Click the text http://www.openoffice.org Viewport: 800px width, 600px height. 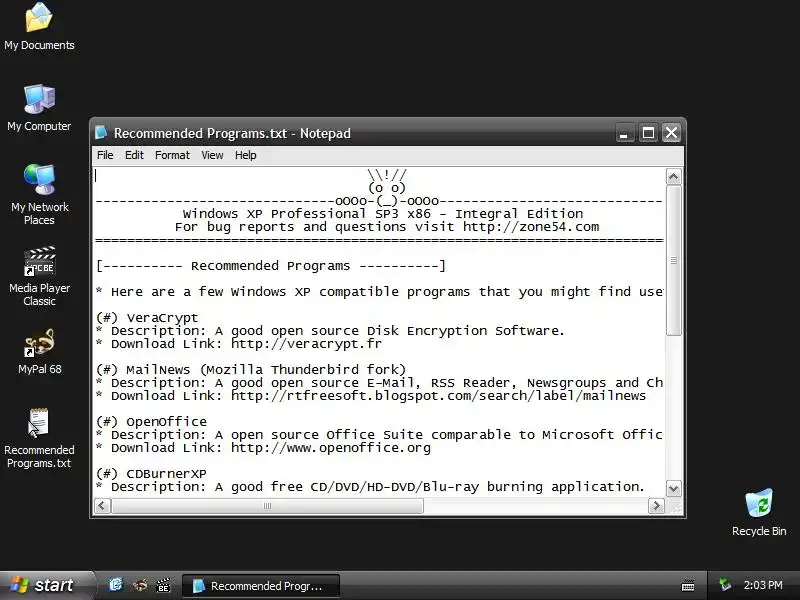[331, 448]
